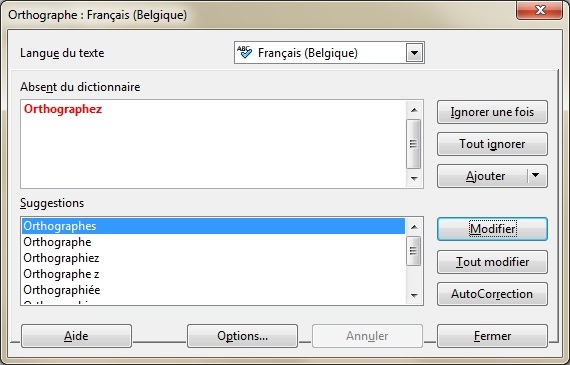This screenshot has width=570, height=365.
Task: Close dialog with Fermer button
Action: (x=492, y=336)
